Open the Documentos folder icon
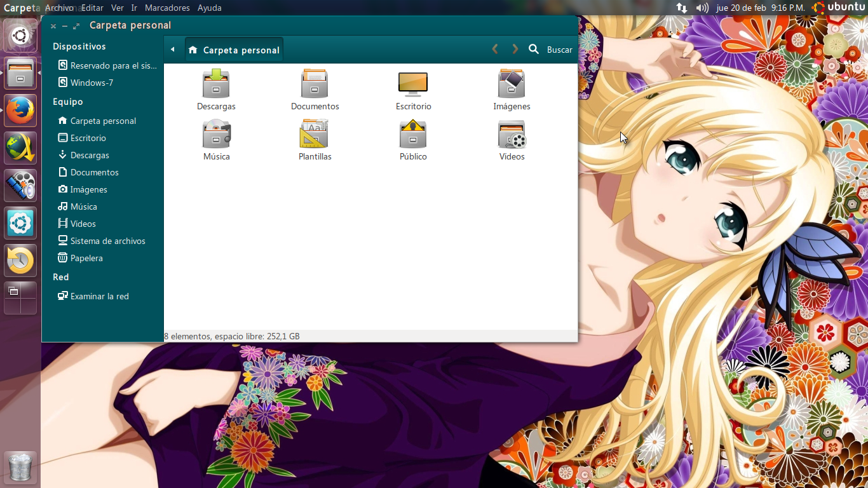This screenshot has height=488, width=868. coord(315,83)
